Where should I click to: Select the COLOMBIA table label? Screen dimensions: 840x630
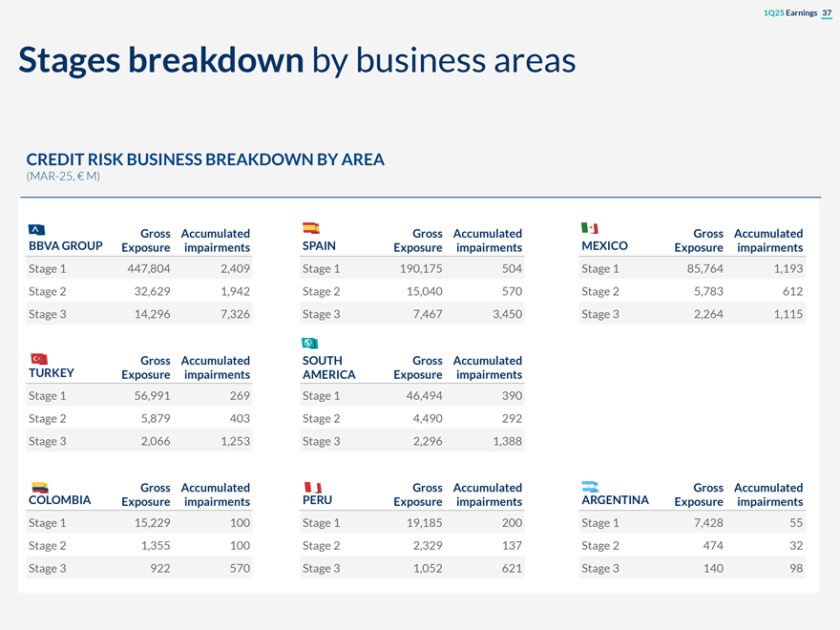pos(59,500)
